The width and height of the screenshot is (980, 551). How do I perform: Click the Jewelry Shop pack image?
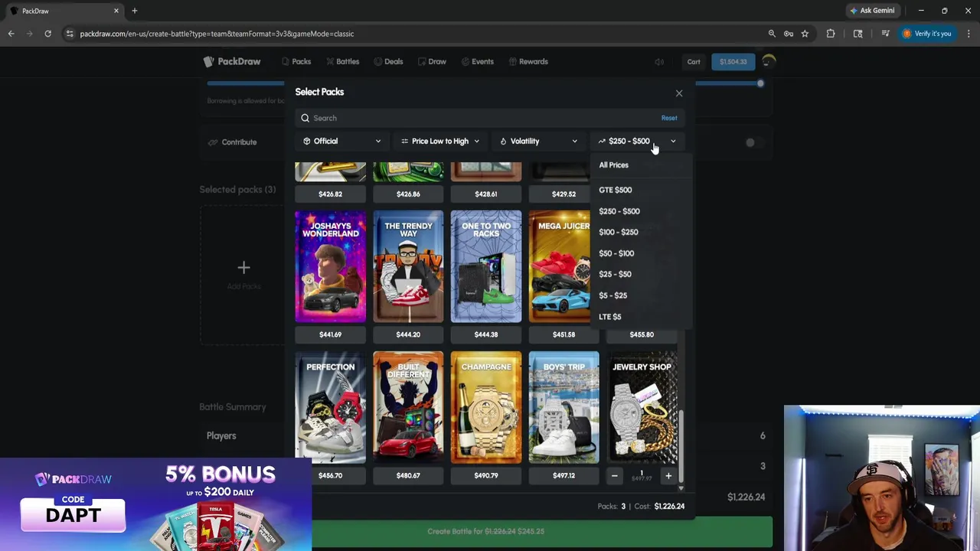642,408
